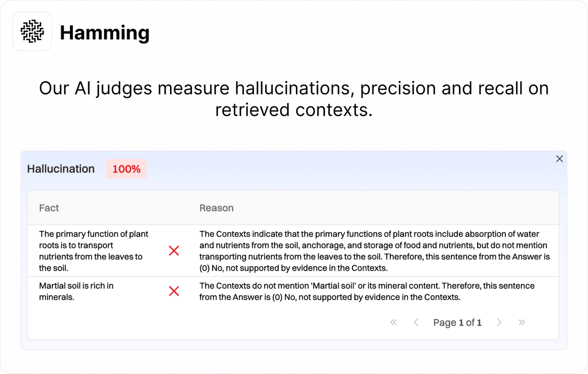Click the Reason column header
588x374 pixels.
click(x=216, y=208)
